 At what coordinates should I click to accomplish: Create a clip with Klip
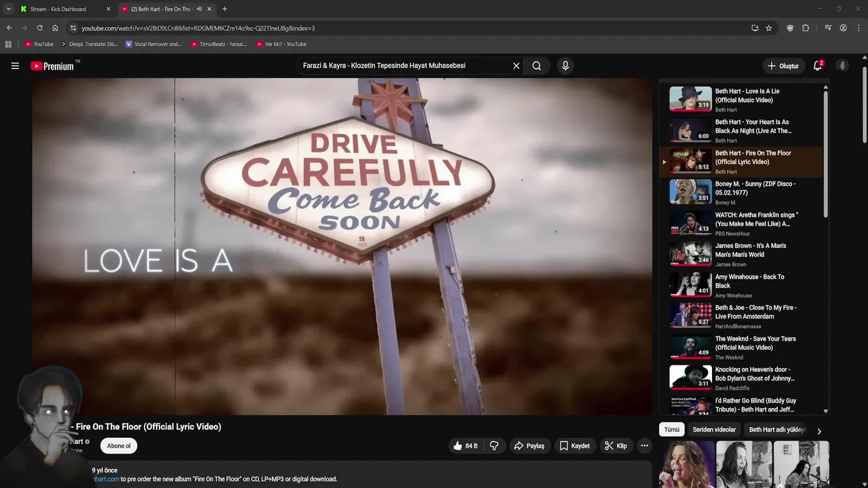(616, 446)
